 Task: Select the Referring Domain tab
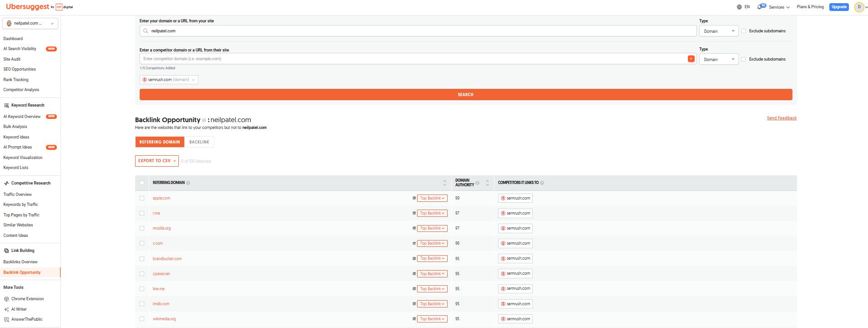(160, 142)
